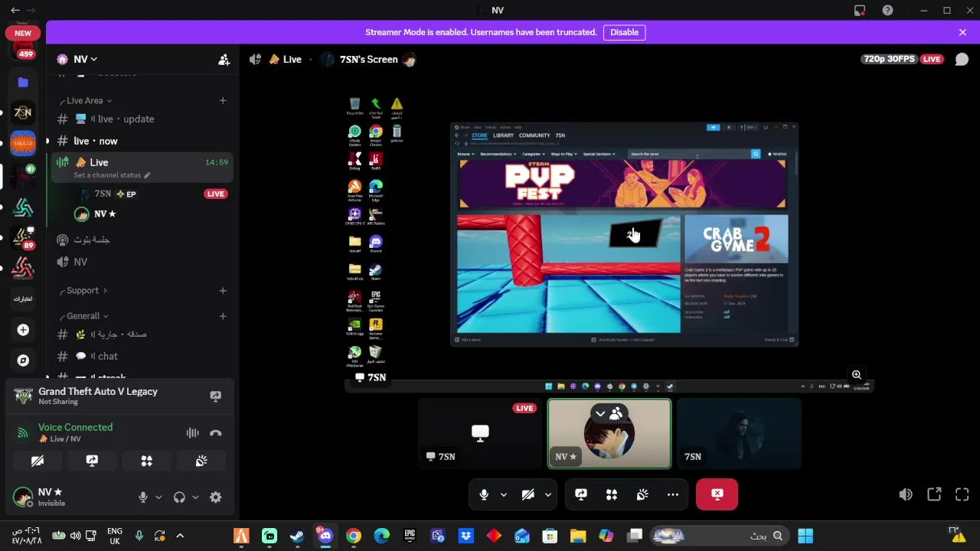Toggle deafen headphones in user panel
980x551 pixels.
click(179, 497)
